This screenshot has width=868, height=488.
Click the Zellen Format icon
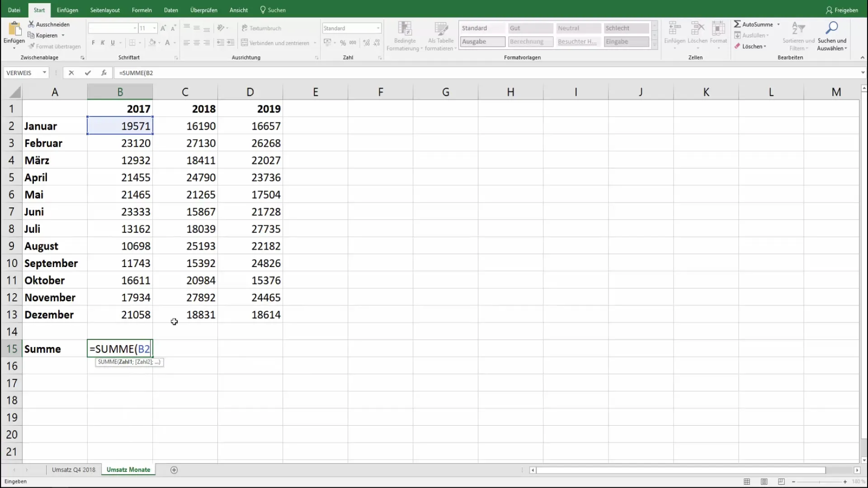[718, 28]
